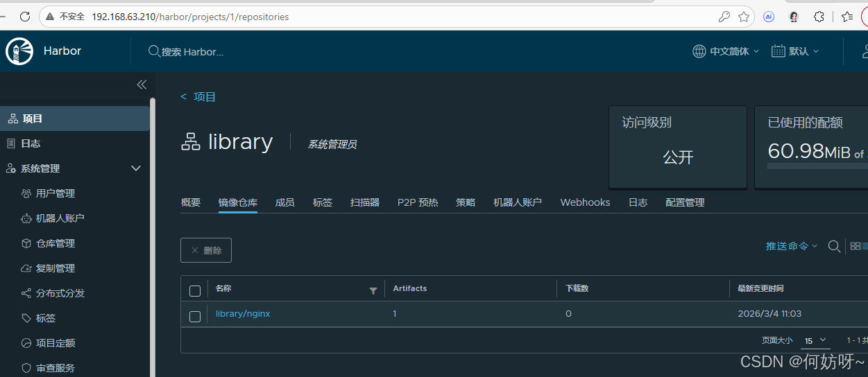Change page size dropdown showing 15

click(x=815, y=340)
